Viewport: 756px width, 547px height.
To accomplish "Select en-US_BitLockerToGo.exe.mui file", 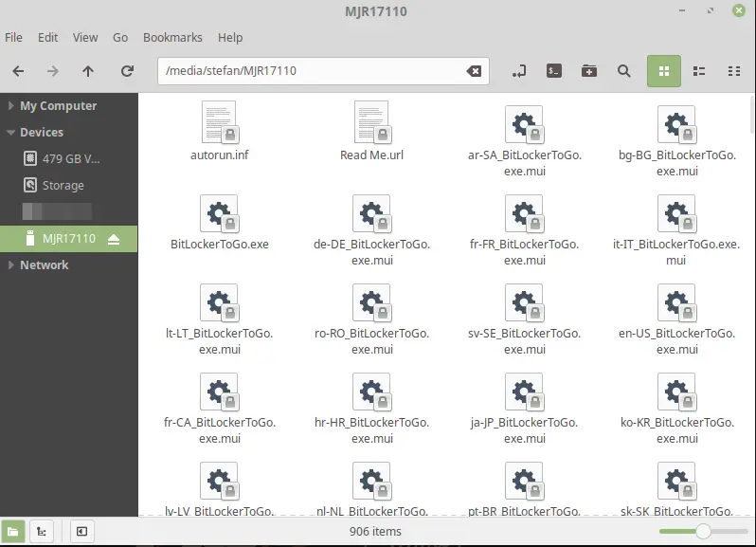I will [677, 319].
